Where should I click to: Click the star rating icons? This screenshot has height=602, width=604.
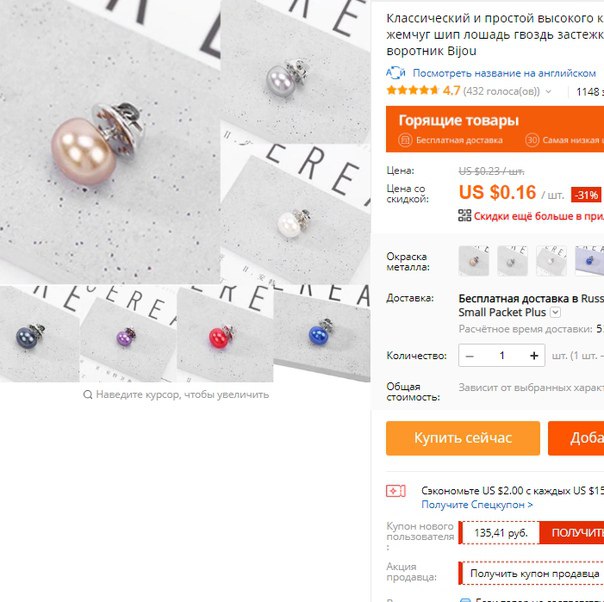413,91
